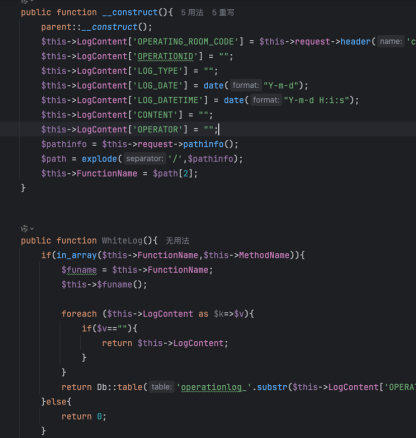Click the substr function call

(272, 387)
